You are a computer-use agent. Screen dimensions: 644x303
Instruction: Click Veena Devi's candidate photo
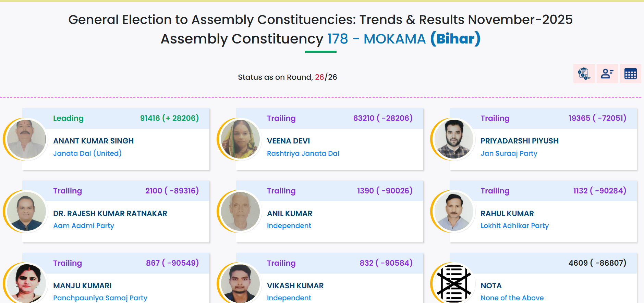point(240,139)
